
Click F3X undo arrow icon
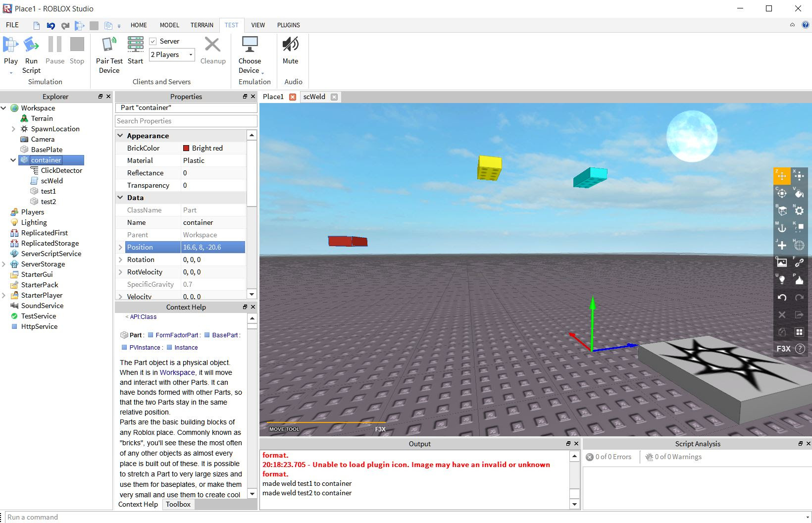coord(782,297)
